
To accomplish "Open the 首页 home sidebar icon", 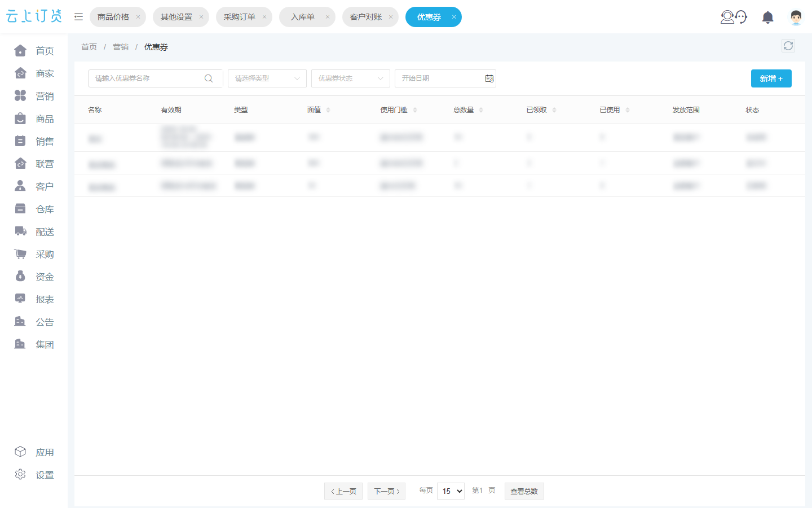I will (x=20, y=51).
